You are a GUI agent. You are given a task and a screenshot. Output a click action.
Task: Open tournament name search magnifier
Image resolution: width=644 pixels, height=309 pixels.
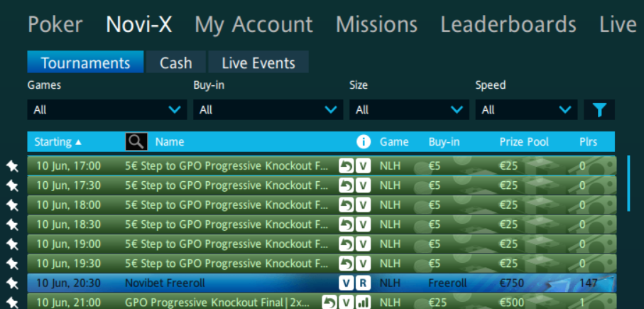click(136, 141)
